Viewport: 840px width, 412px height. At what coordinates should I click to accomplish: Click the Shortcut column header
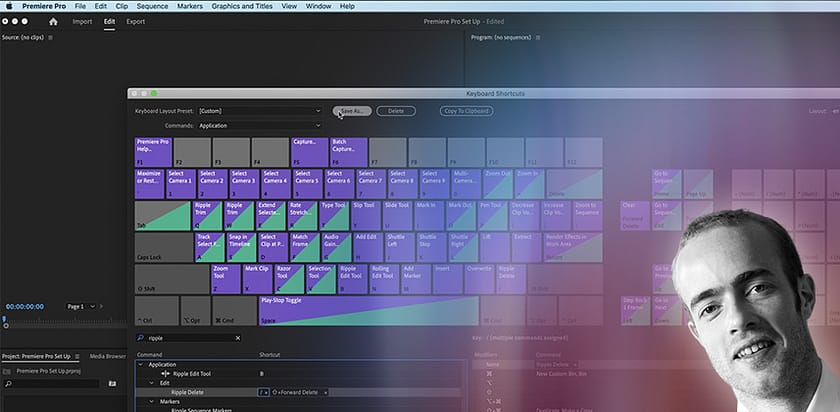pos(270,355)
